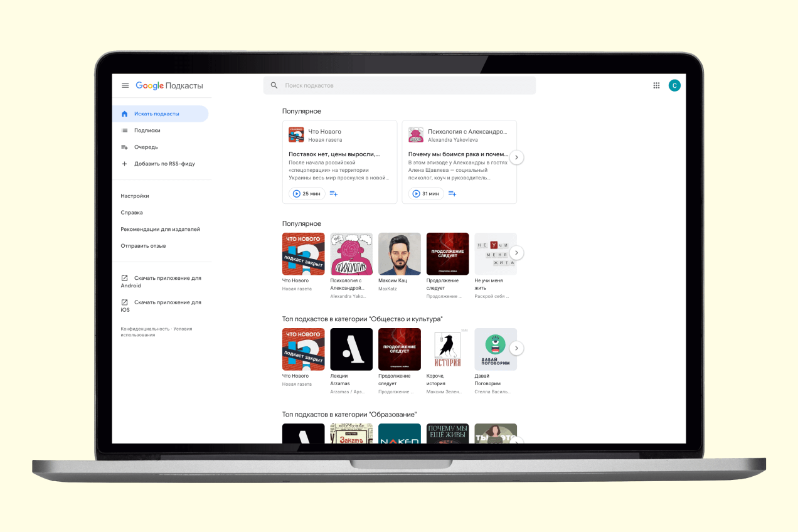Open the hamburger main menu
This screenshot has height=532, width=798.
coord(125,85)
